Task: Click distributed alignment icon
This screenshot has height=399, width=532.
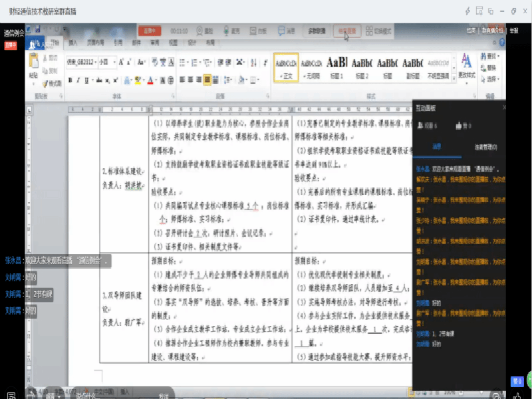Action: pyautogui.click(x=215, y=80)
